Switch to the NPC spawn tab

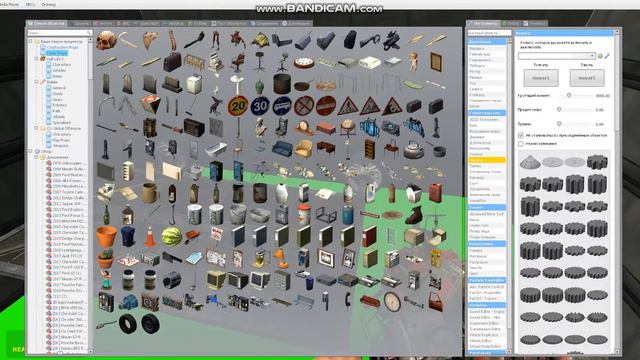[x=122, y=24]
